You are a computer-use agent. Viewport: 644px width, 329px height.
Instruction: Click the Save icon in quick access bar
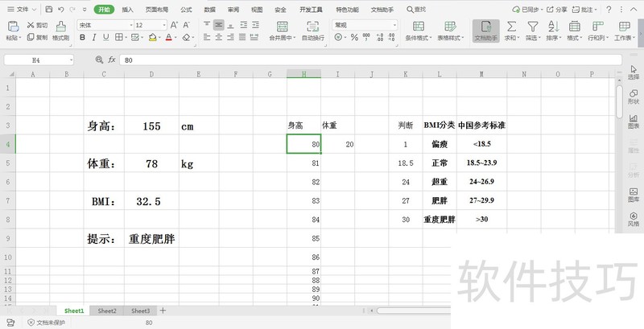coord(49,10)
